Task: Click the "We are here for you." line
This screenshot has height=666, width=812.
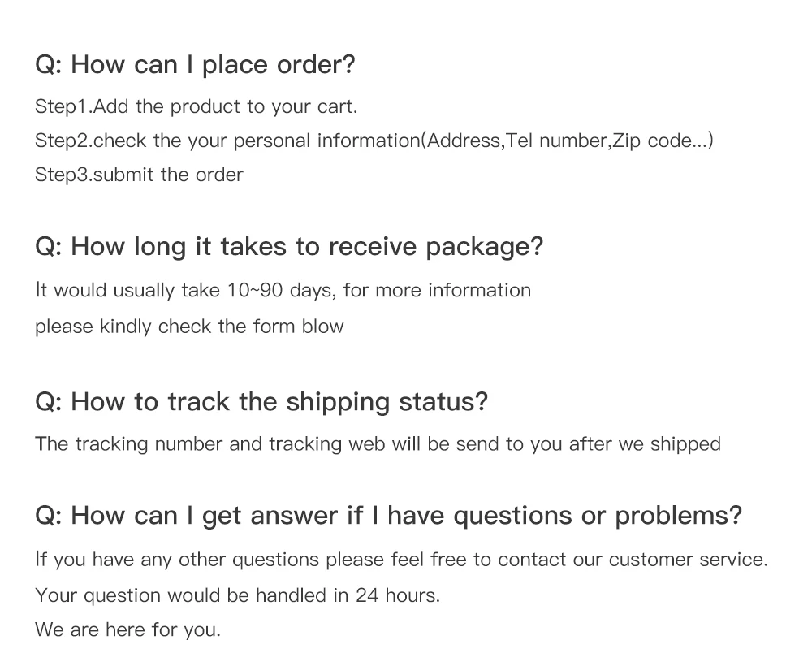Action: pyautogui.click(x=127, y=629)
